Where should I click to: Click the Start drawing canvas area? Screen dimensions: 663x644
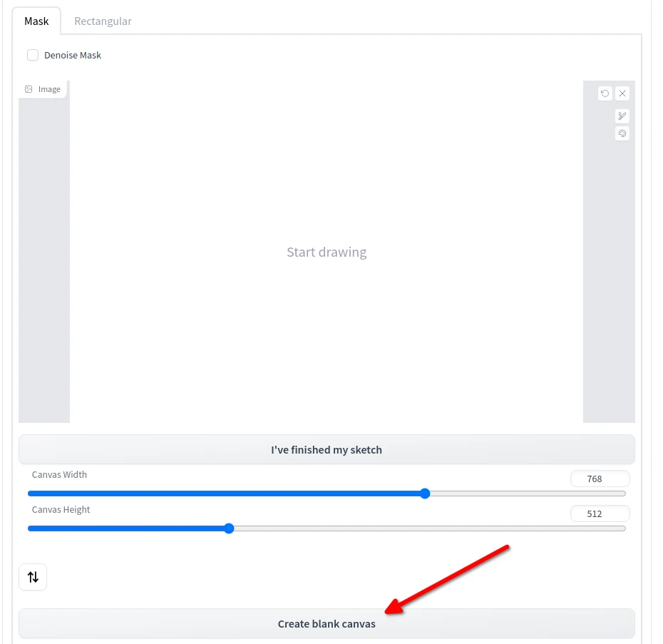pos(327,252)
